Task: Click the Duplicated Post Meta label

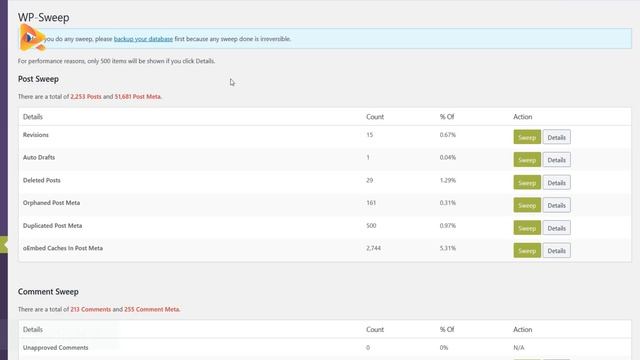Action: (x=52, y=225)
